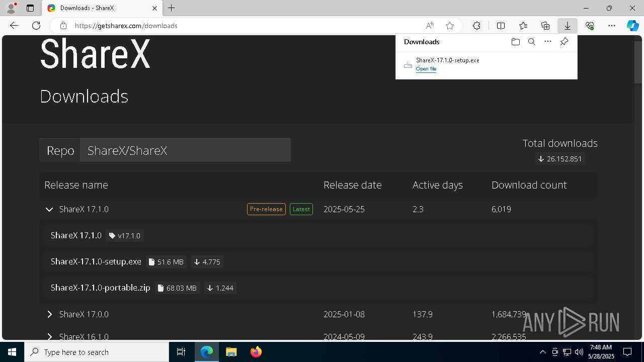Open the Windows Start menu
Viewport: 644px width, 362px height.
12,352
